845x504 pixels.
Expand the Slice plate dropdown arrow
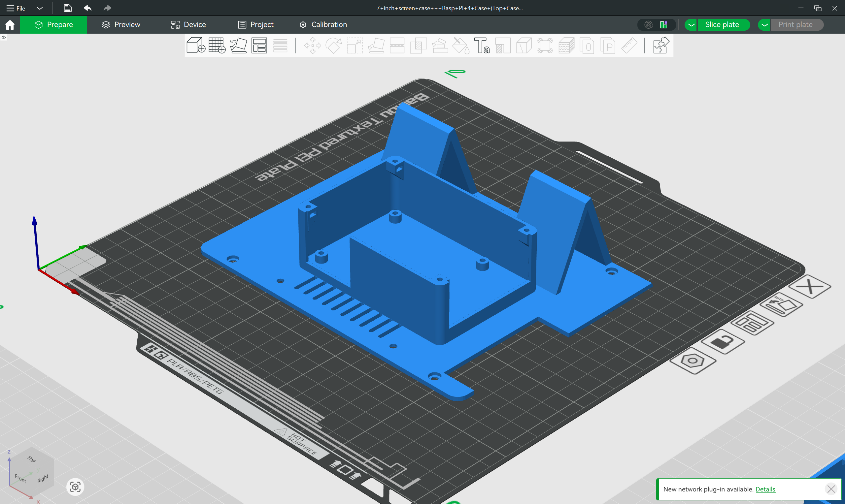[691, 25]
